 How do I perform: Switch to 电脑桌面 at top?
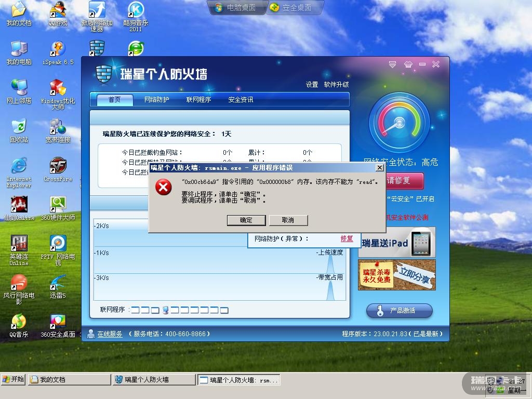[x=237, y=7]
